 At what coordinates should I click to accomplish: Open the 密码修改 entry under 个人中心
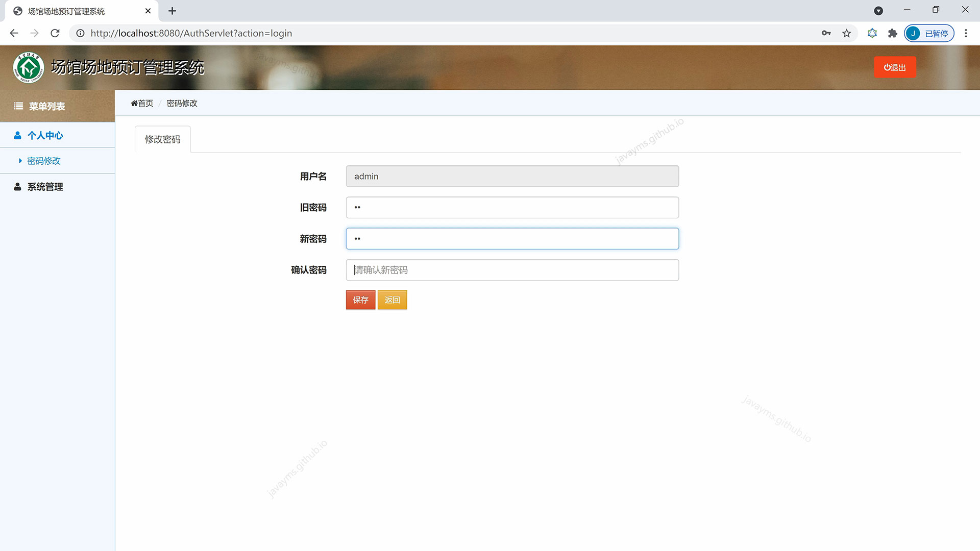coord(44,160)
